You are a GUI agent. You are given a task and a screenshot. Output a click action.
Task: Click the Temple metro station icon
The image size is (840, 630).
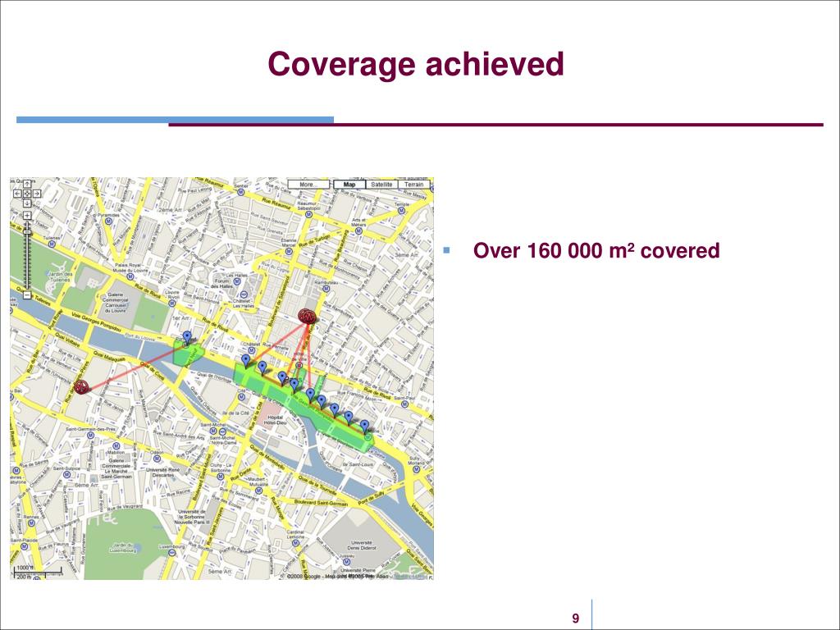pyautogui.click(x=401, y=211)
